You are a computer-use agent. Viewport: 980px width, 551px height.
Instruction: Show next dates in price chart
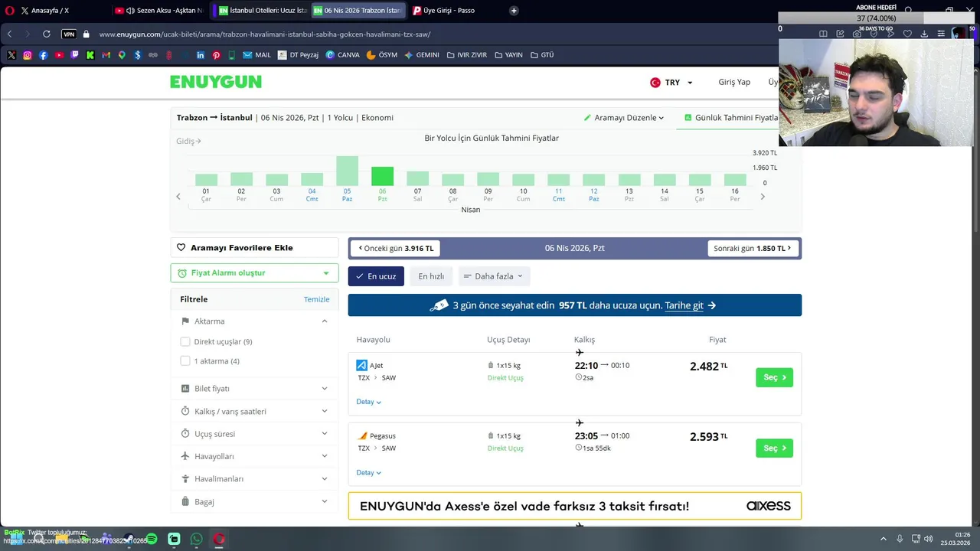pos(763,197)
